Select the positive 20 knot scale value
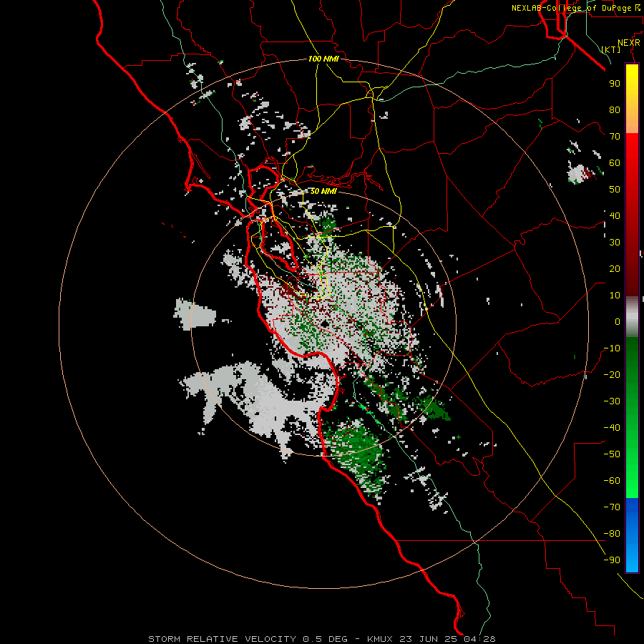 pos(615,268)
